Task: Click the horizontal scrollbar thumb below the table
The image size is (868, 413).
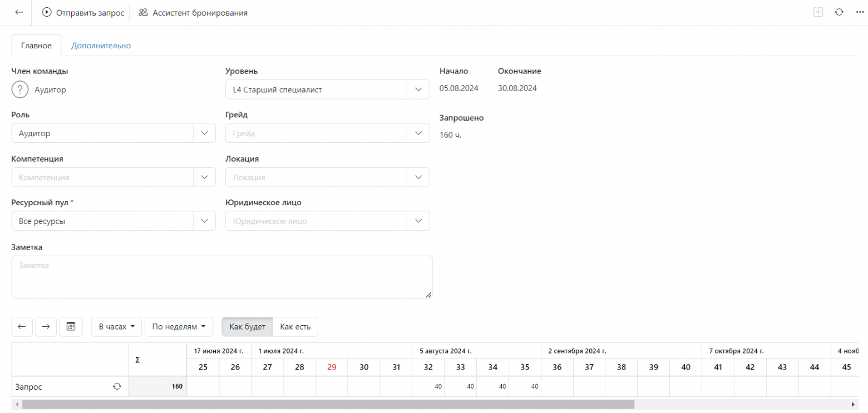Action: click(x=328, y=404)
